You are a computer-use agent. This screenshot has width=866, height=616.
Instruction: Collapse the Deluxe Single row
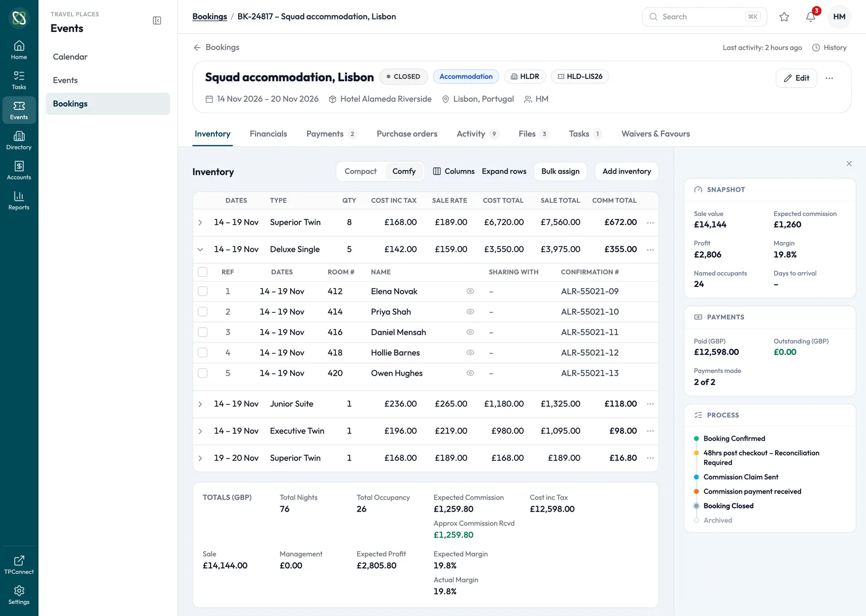200,250
